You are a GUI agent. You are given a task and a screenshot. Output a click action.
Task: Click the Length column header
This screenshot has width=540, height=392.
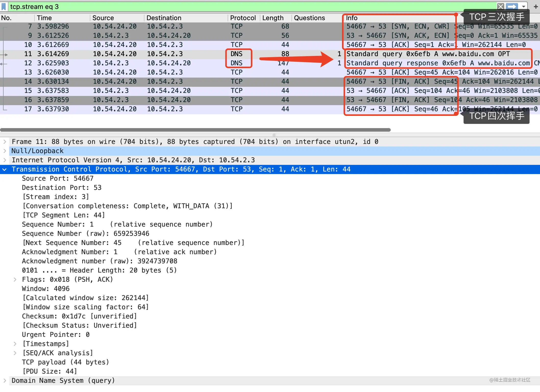pos(273,18)
